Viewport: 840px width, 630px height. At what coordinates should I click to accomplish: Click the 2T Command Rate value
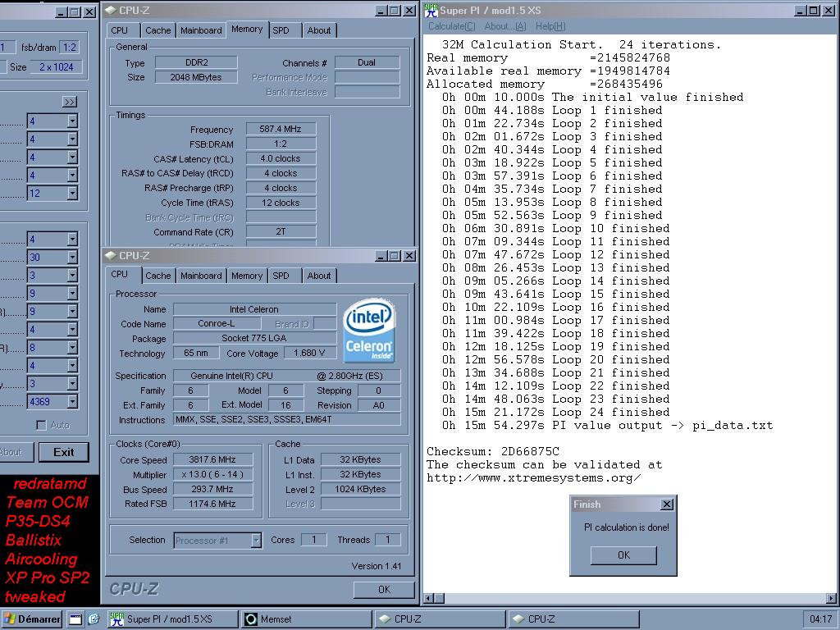(281, 232)
